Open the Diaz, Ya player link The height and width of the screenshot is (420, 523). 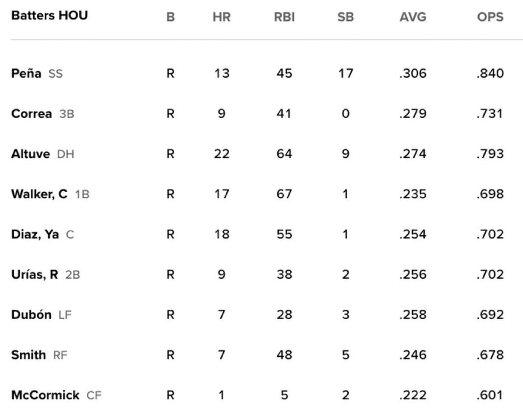(35, 235)
